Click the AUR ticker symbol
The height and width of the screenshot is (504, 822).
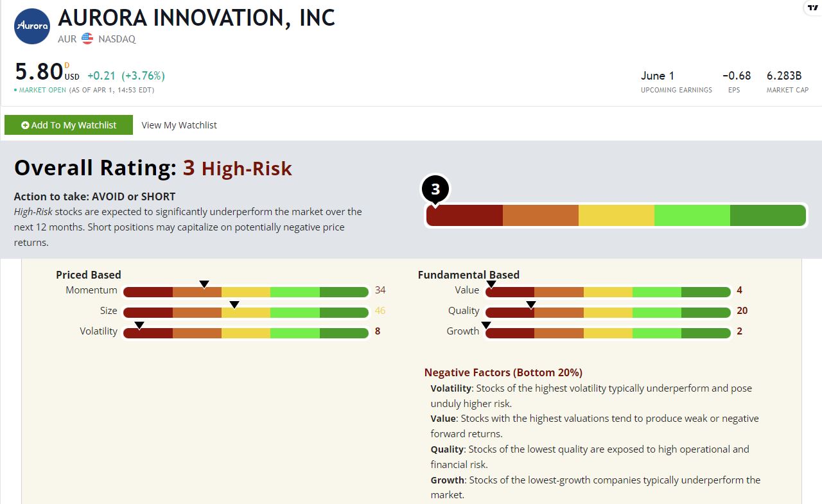click(x=67, y=39)
